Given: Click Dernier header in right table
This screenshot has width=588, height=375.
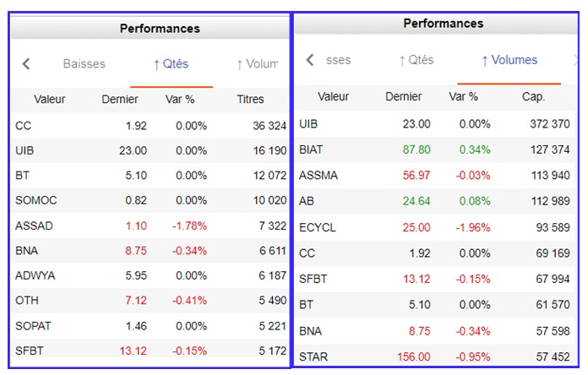Looking at the screenshot, I should pos(403,97).
